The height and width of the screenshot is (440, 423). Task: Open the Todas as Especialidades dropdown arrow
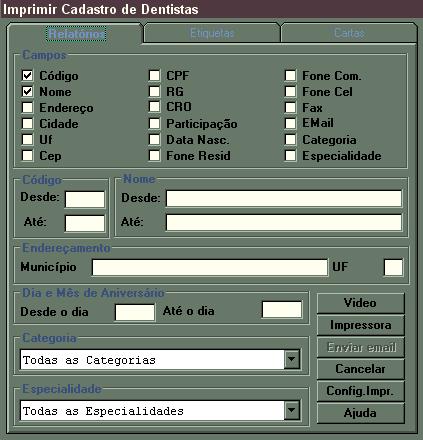point(292,410)
